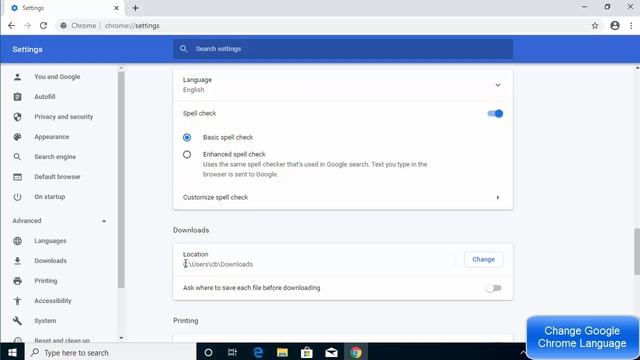Open Autofill settings section

click(44, 97)
